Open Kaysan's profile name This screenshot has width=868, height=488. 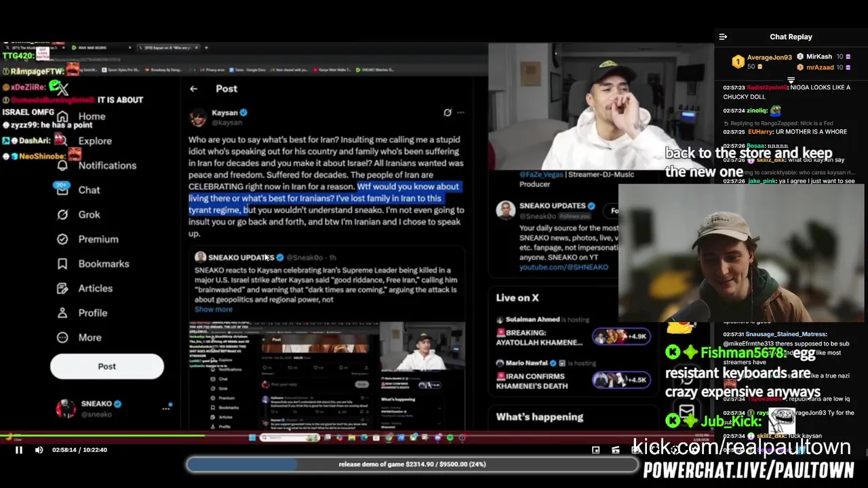[x=224, y=113]
